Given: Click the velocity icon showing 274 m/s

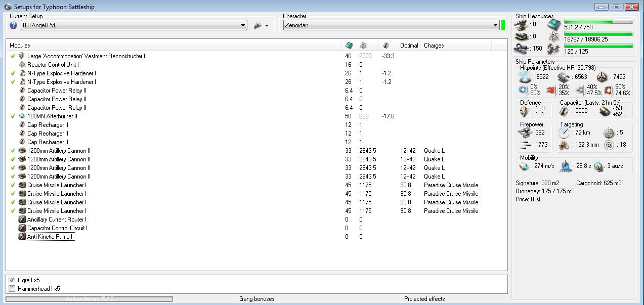Looking at the screenshot, I should pyautogui.click(x=525, y=166).
